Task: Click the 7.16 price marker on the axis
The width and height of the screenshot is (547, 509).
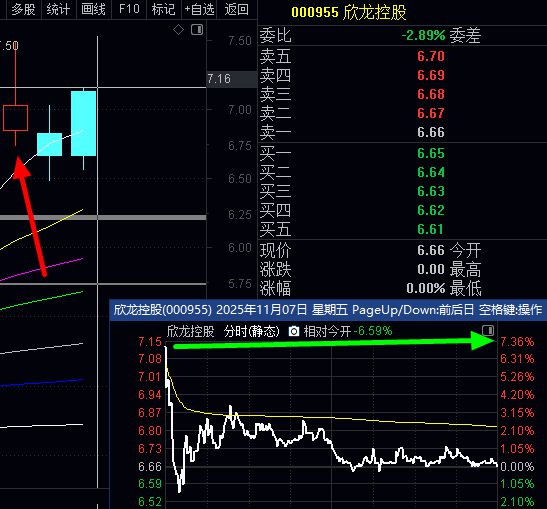Action: coord(219,79)
